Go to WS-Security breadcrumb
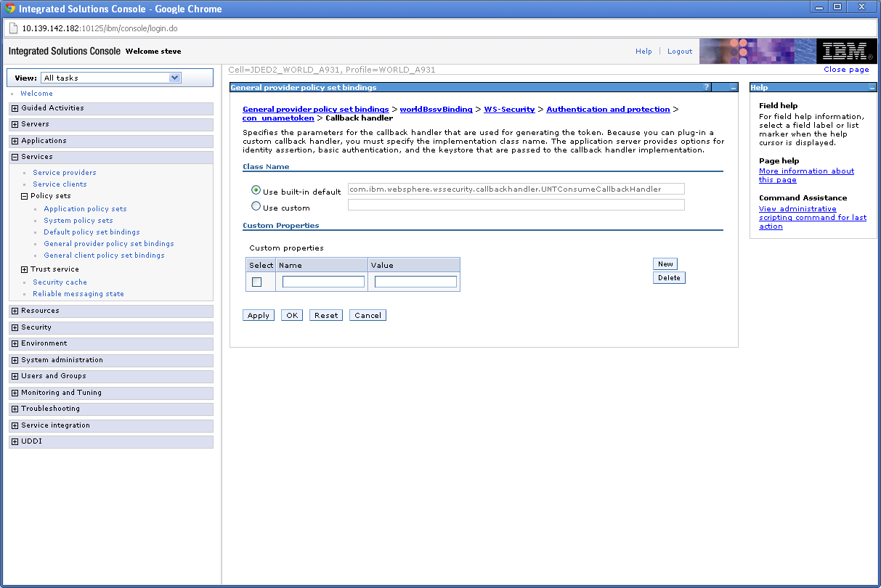The width and height of the screenshot is (881, 588). tap(509, 109)
